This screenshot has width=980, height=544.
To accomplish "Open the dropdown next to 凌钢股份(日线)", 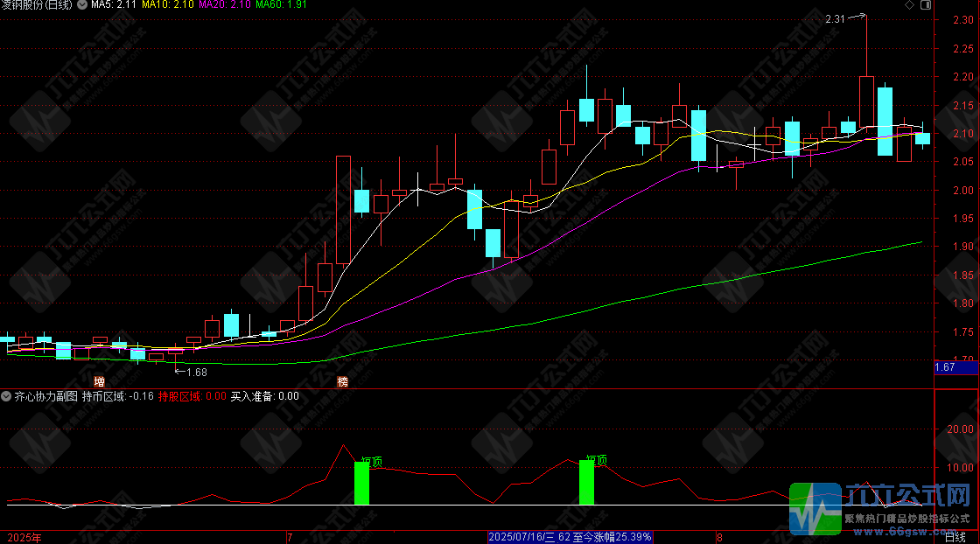I will tap(82, 5).
